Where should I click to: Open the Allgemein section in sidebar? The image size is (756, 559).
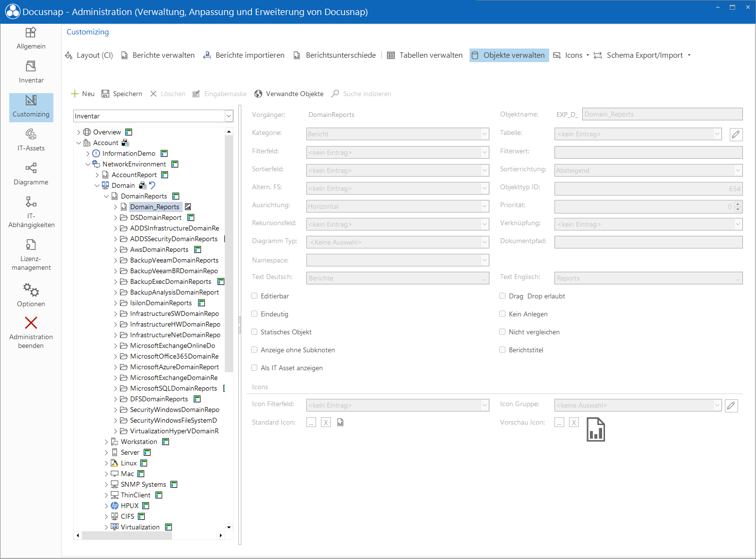click(31, 39)
